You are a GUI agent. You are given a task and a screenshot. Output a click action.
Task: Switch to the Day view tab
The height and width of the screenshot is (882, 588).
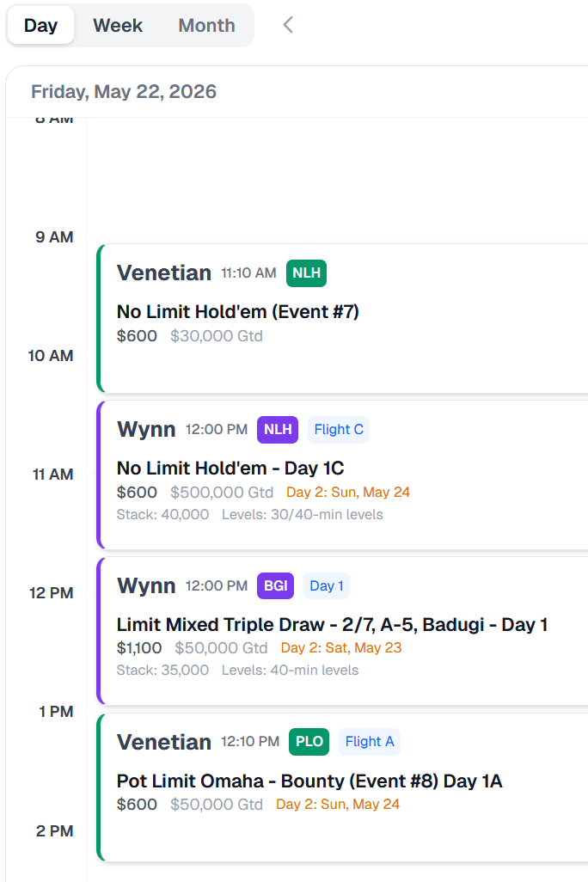(x=40, y=25)
